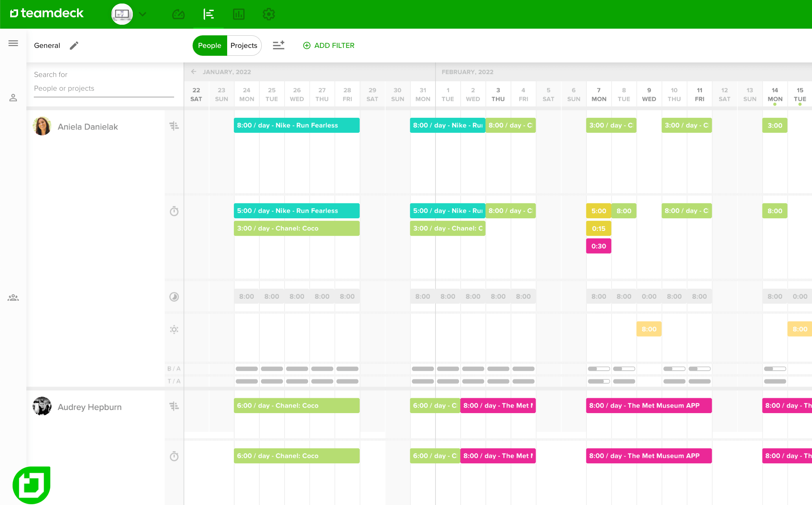
Task: Switch to the Projects view
Action: click(244, 46)
